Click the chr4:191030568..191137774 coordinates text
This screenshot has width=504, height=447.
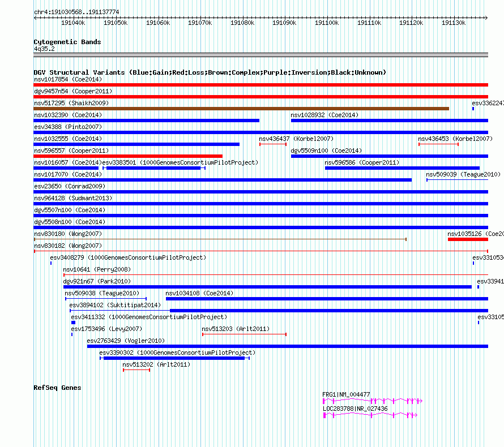[76, 12]
